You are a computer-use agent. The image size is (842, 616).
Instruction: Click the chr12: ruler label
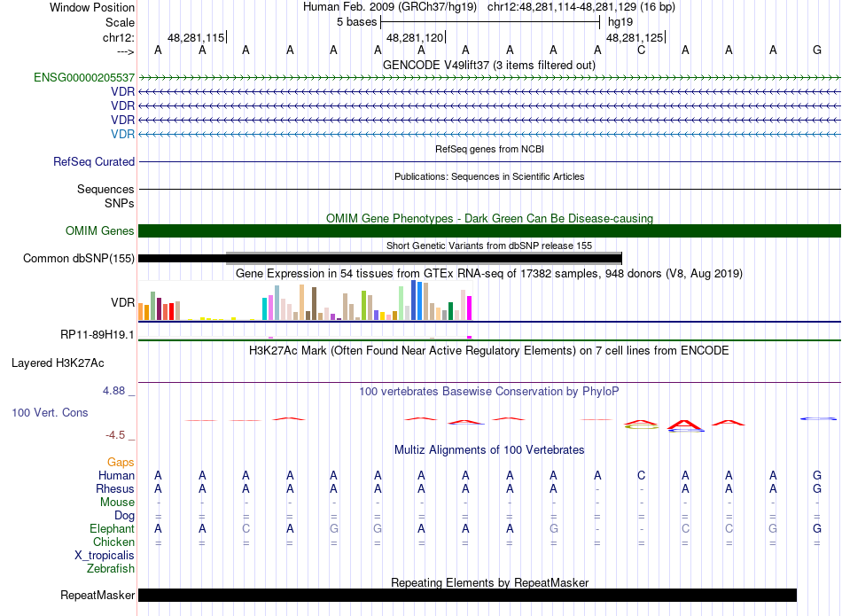(118, 37)
